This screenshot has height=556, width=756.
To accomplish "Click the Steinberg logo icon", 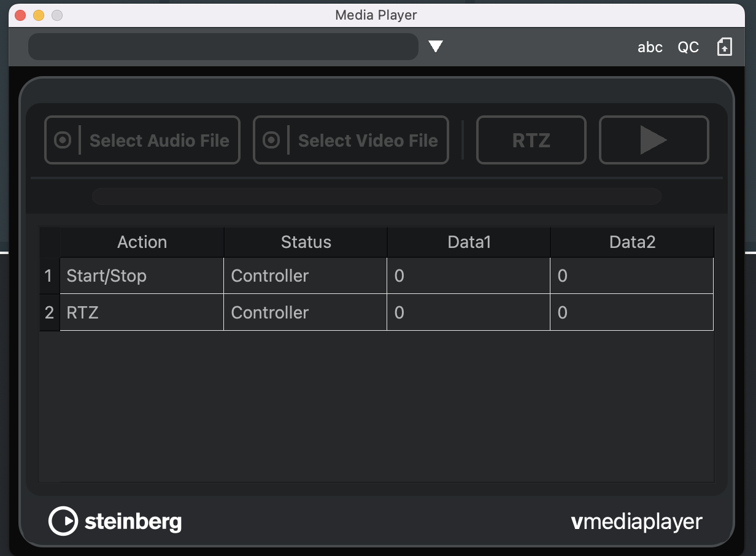I will pos(63,522).
